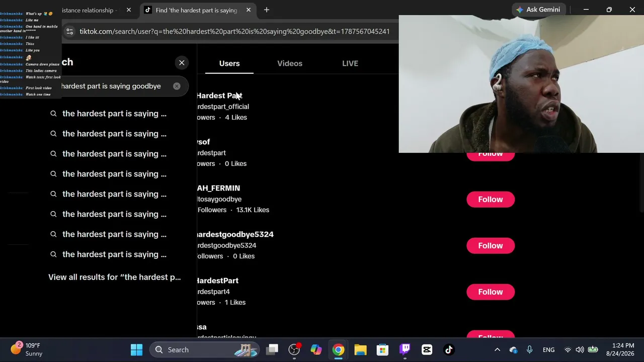Follow the hardestgoodbye5324 account
This screenshot has width=644, height=362.
tap(491, 246)
